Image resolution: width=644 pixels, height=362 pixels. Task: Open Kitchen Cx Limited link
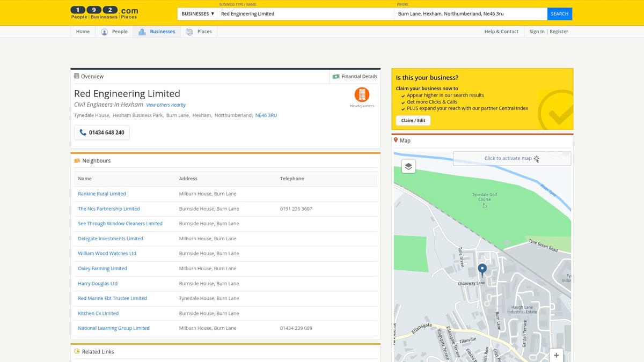click(x=98, y=313)
